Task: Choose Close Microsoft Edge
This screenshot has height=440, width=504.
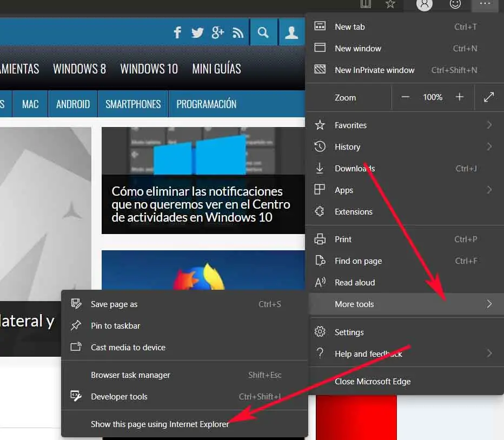Action: pos(405,381)
